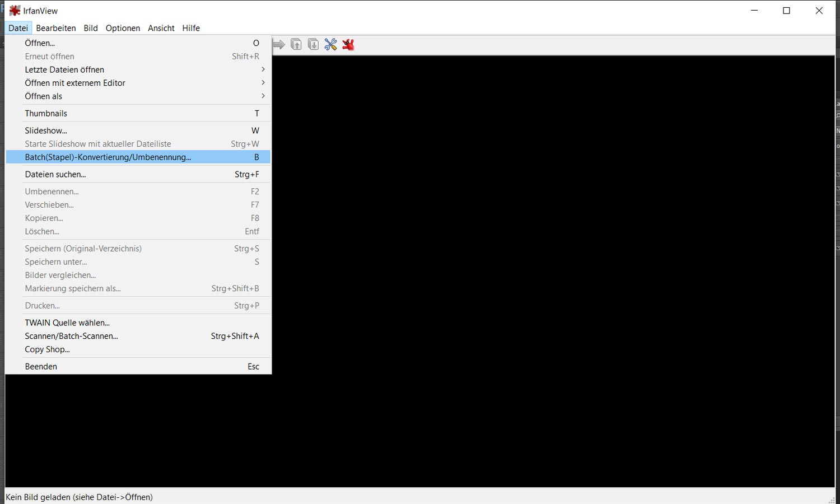Viewport: 840px width, 504px height.
Task: Open the Ansicht menu
Action: point(161,28)
